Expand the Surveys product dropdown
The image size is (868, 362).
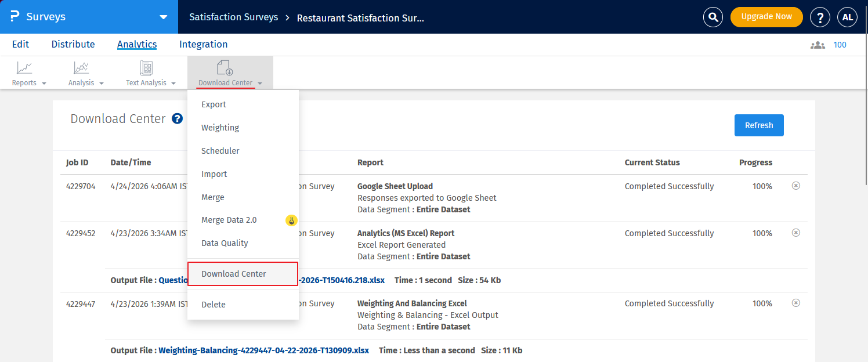(x=163, y=17)
